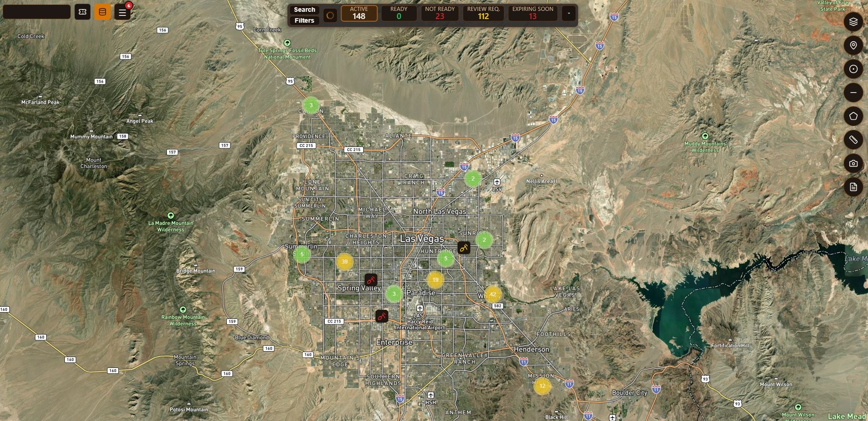Click green cluster 2 near Sunrise
Image resolution: width=868 pixels, height=421 pixels.
click(484, 240)
